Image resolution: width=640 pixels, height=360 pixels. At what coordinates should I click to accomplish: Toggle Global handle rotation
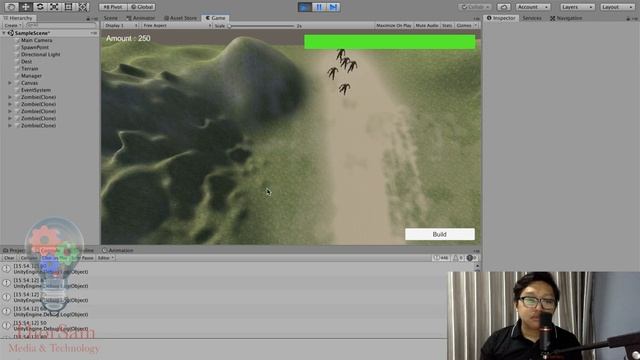(142, 7)
